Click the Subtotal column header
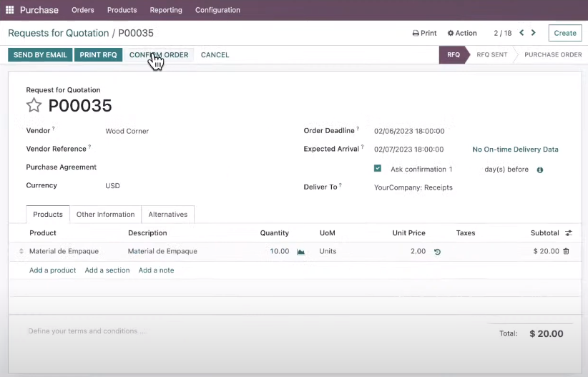The width and height of the screenshot is (588, 377). pos(544,233)
